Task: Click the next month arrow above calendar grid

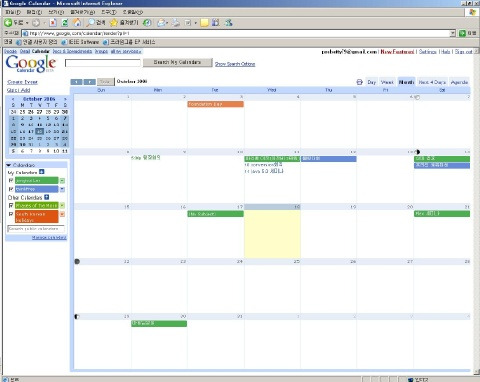Action: pos(89,82)
